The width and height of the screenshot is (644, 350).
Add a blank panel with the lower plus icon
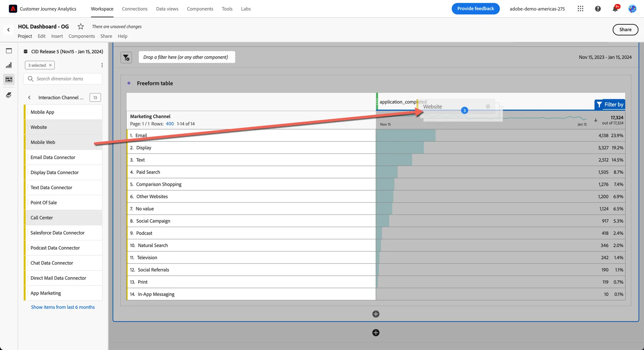click(x=376, y=333)
